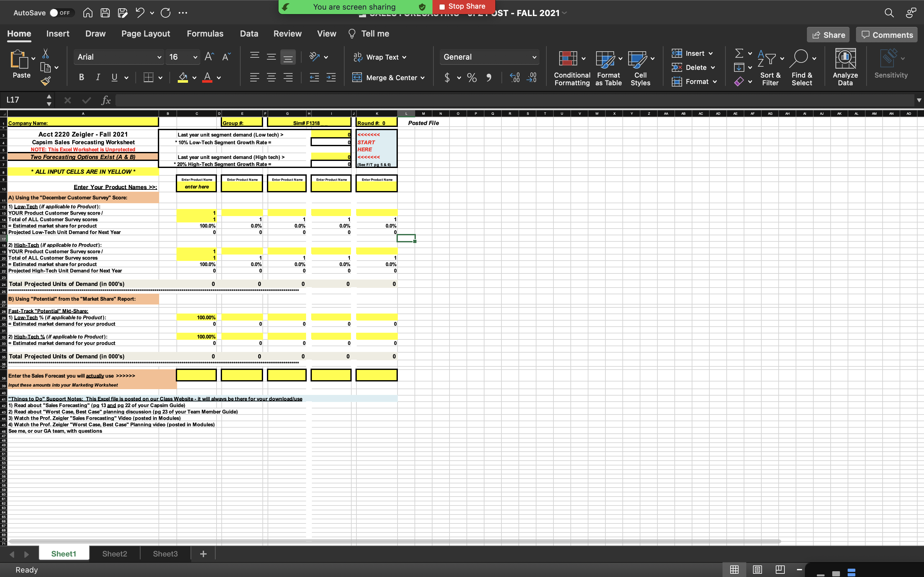Click the Format Painter brush icon

[46, 81]
